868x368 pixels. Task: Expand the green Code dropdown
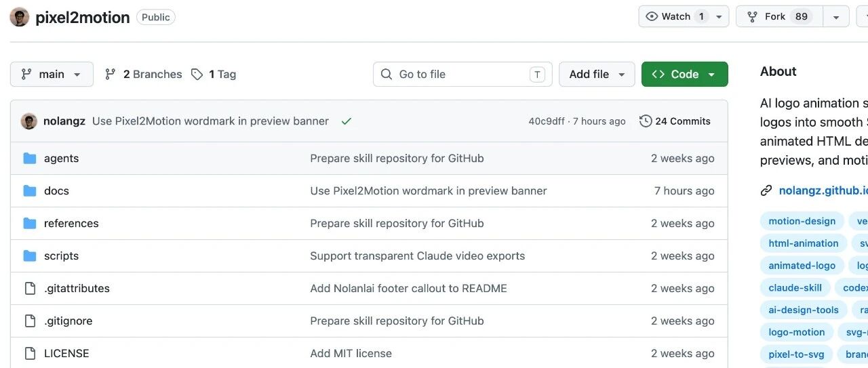tap(685, 75)
